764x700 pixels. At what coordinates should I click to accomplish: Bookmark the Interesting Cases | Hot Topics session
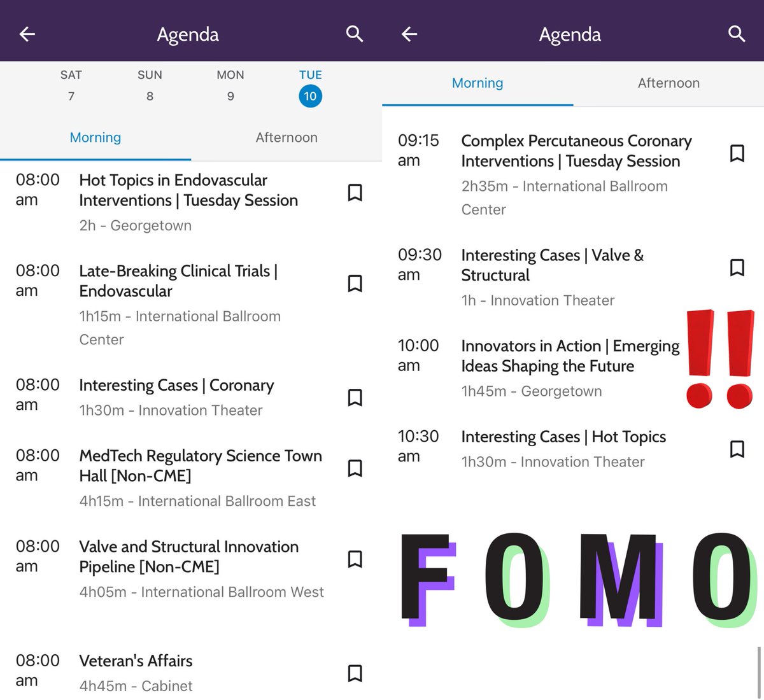(x=737, y=449)
